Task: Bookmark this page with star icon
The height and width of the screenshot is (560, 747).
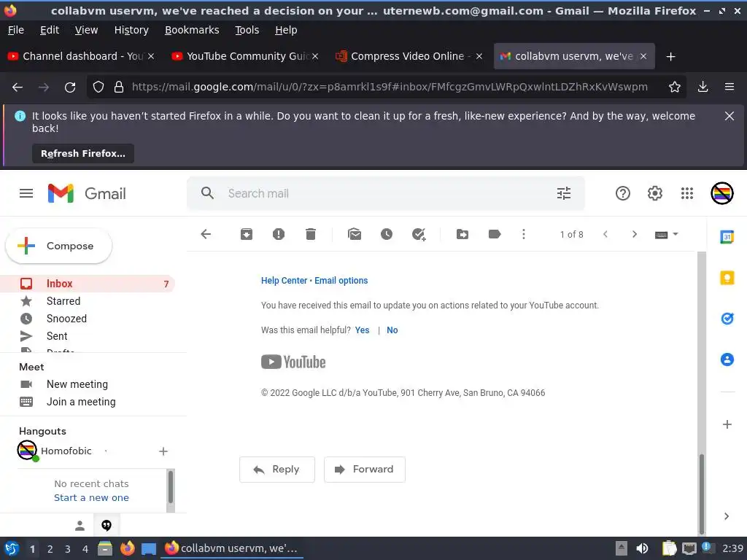Action: (674, 87)
